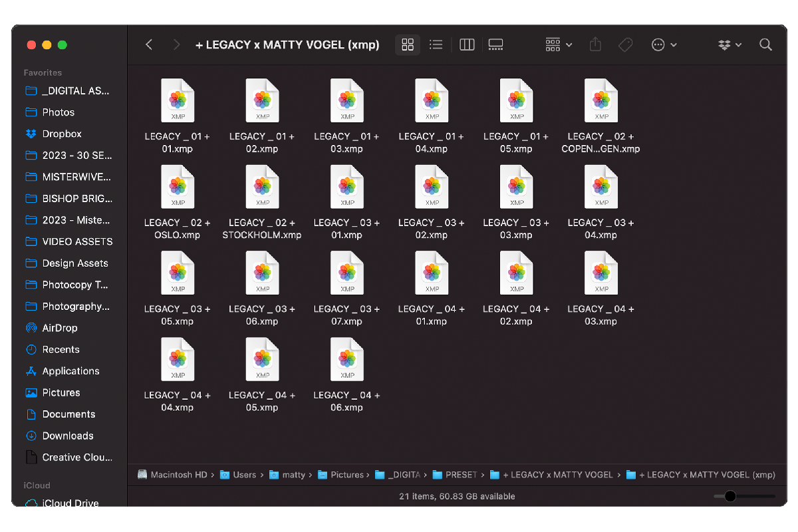Open AirDrop in the sidebar
The height and width of the screenshot is (532, 798).
click(x=59, y=328)
